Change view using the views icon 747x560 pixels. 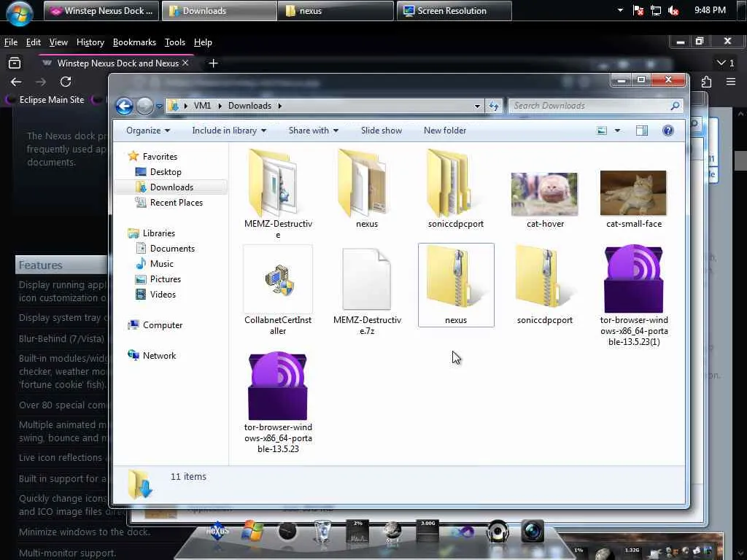coord(602,131)
